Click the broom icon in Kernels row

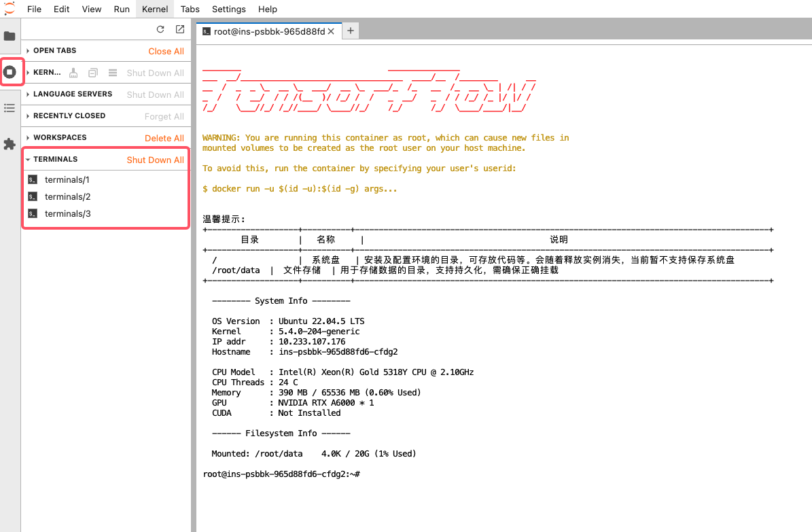[x=73, y=73]
